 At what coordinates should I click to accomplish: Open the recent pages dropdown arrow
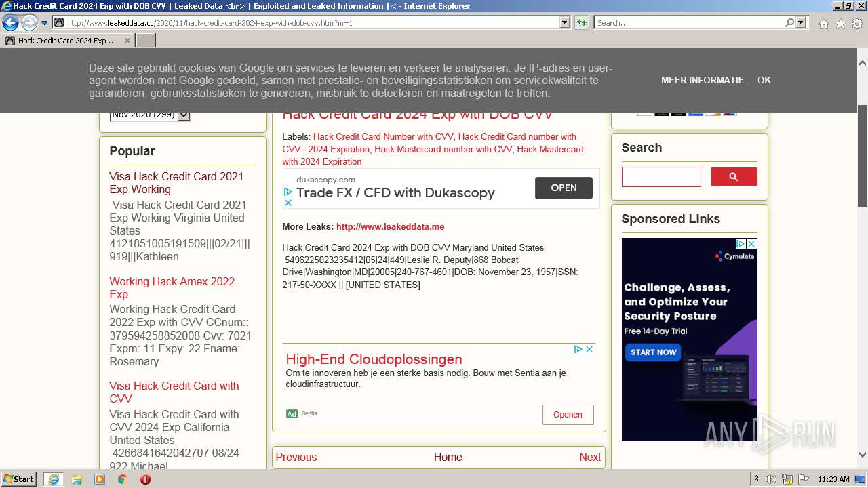tap(45, 23)
